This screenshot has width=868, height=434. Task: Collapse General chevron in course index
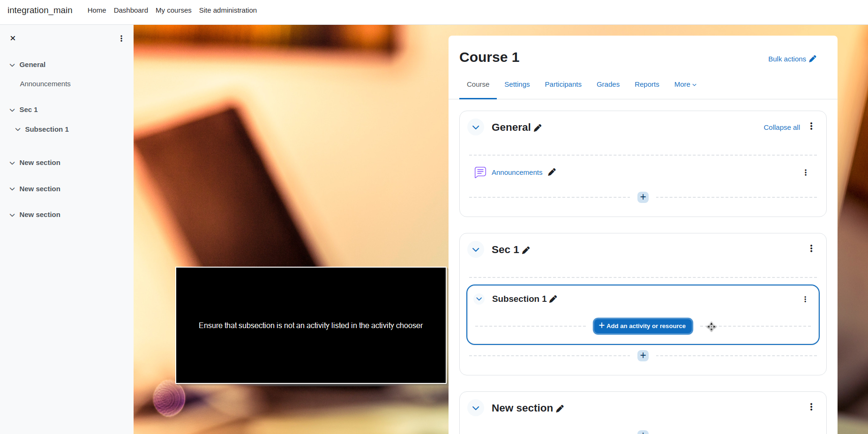[12, 65]
